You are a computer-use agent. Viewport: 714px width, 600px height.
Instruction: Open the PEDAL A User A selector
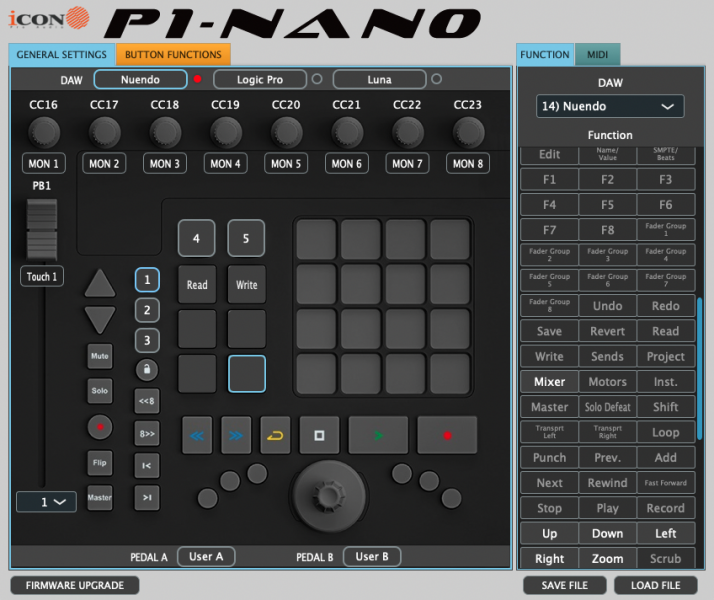pos(206,556)
